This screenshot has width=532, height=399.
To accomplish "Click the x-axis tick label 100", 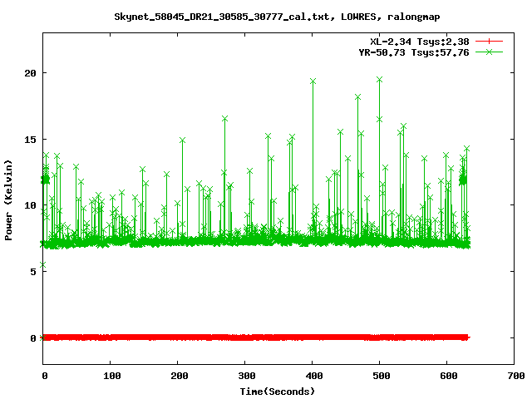I will (112, 376).
